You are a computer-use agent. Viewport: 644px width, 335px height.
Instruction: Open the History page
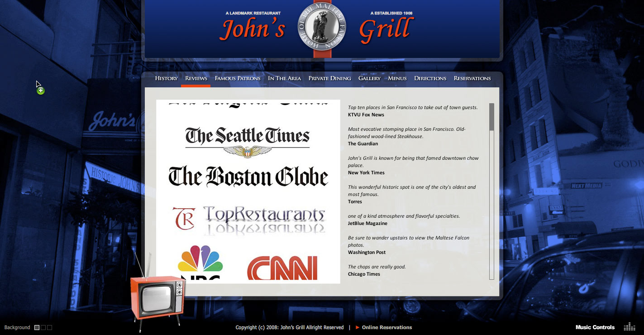pos(166,78)
